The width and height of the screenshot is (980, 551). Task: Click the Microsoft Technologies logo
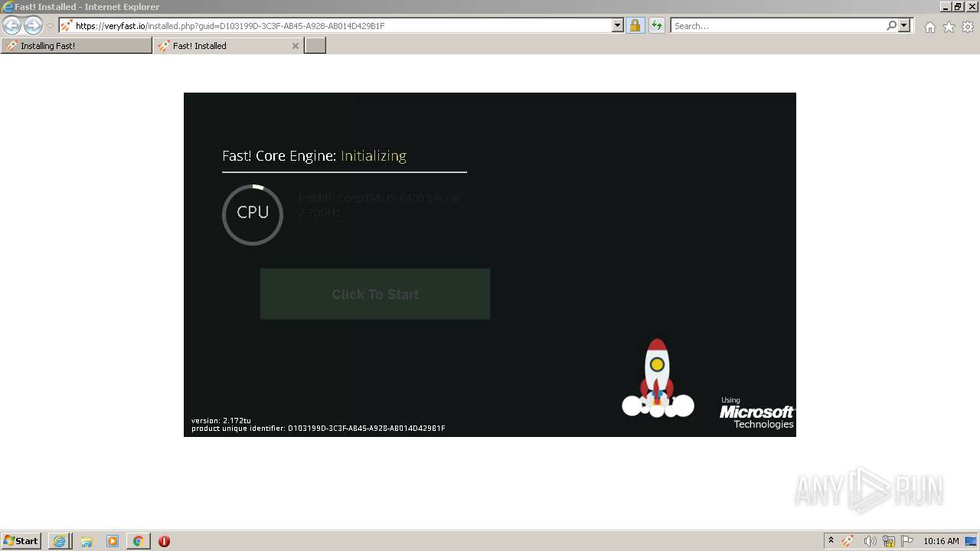coord(756,413)
